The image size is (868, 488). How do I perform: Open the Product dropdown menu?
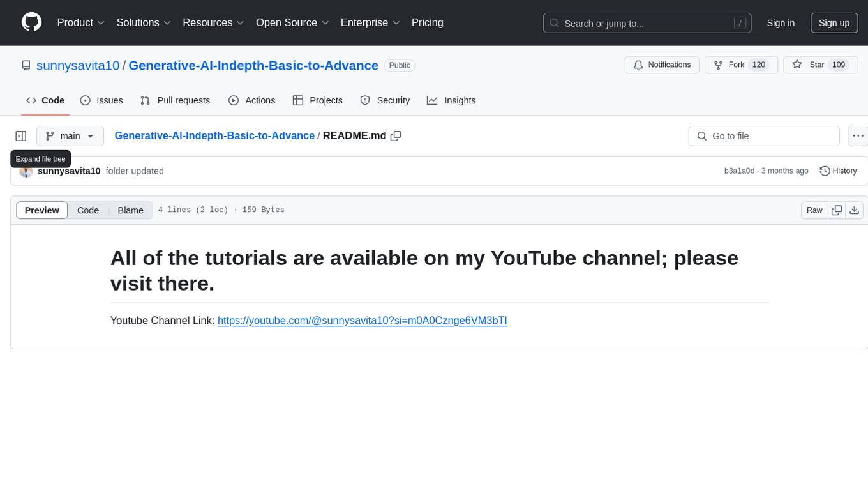tap(81, 22)
